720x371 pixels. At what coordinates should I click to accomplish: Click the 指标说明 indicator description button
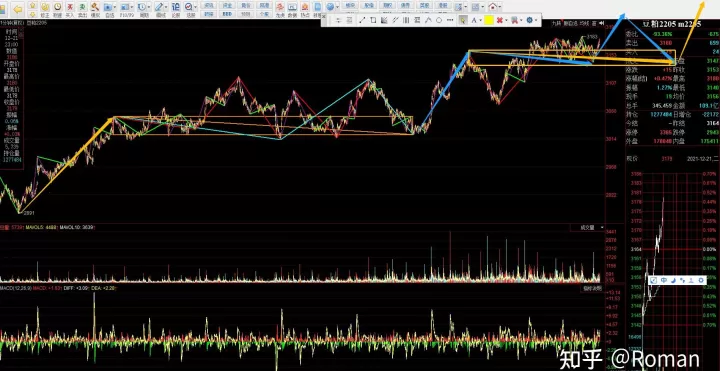[592, 289]
